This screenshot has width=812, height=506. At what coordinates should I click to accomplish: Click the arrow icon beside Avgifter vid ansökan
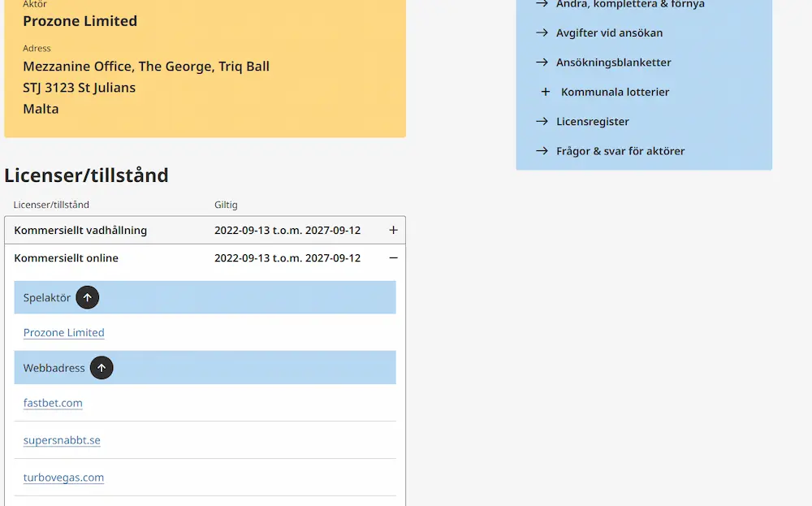coord(542,32)
